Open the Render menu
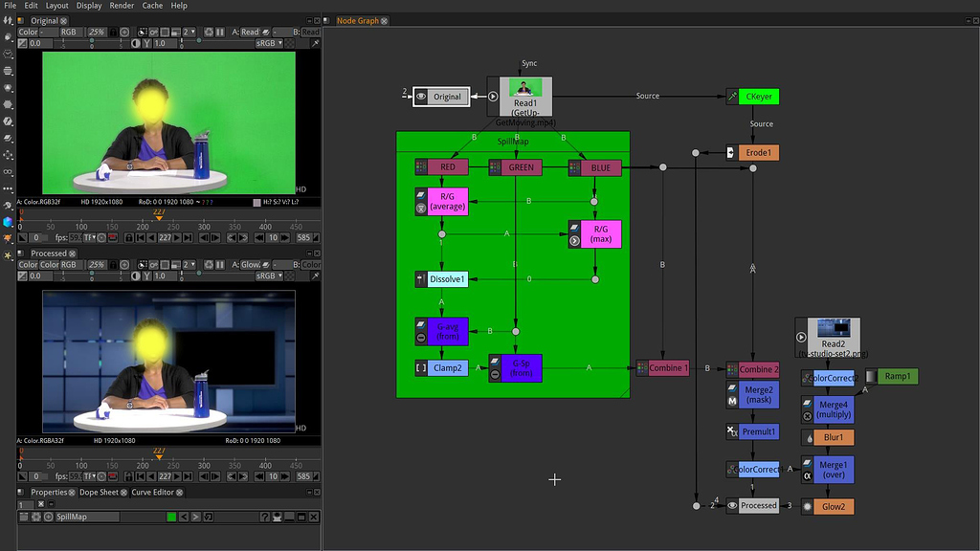 (122, 6)
